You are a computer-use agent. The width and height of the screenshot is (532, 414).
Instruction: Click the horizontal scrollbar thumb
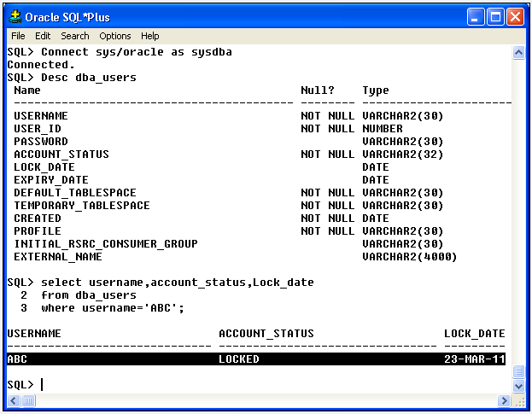(28, 401)
